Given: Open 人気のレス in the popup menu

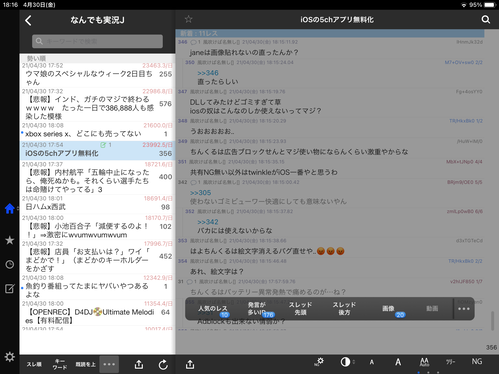Looking at the screenshot, I should click(213, 309).
